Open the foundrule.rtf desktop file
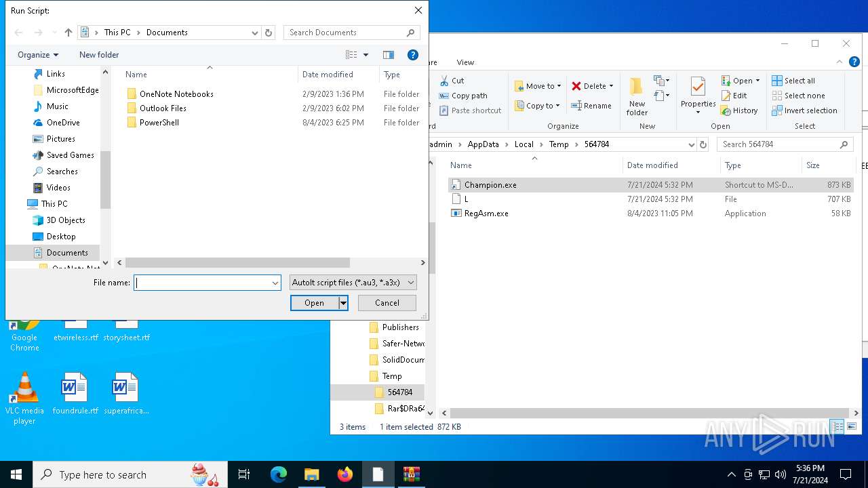 pyautogui.click(x=75, y=393)
